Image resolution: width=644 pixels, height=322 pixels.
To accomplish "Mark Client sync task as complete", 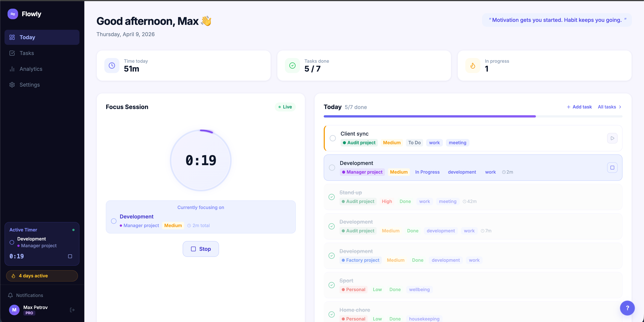I will [333, 138].
